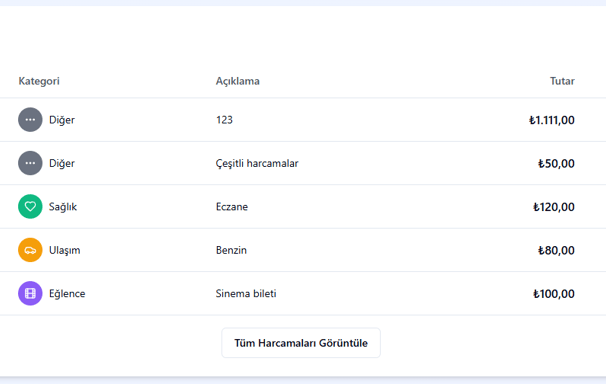This screenshot has width=606, height=384.
Task: Select the Eczane expense description
Action: 232,207
